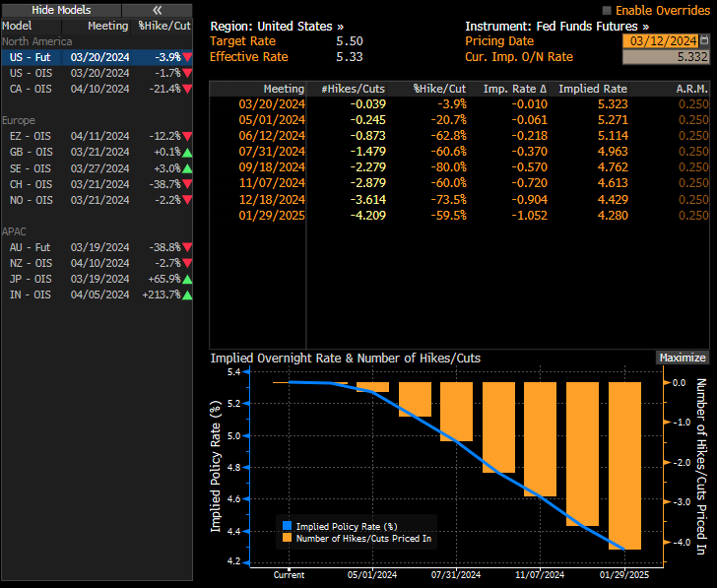717x588 pixels.
Task: Click the orange bar for 01/29/2025
Action: (x=624, y=465)
